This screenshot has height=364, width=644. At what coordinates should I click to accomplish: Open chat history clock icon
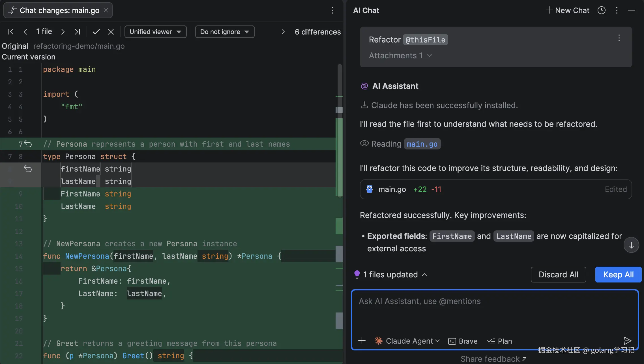click(601, 10)
